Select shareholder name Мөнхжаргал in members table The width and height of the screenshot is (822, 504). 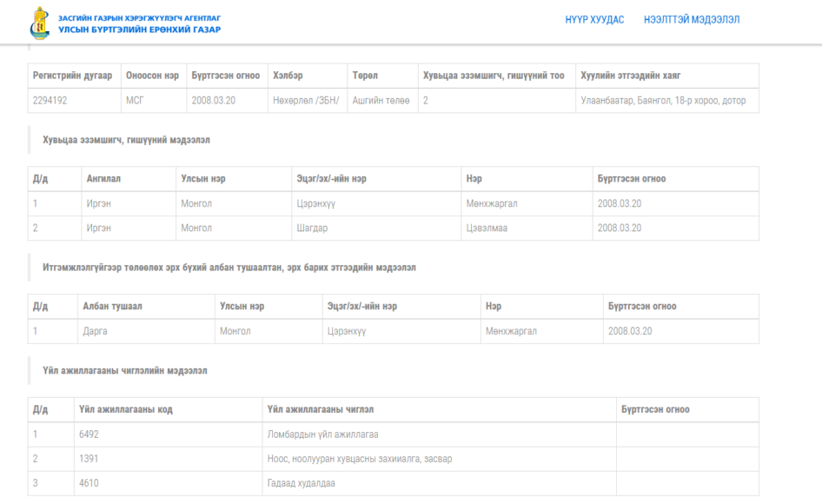tap(527, 203)
